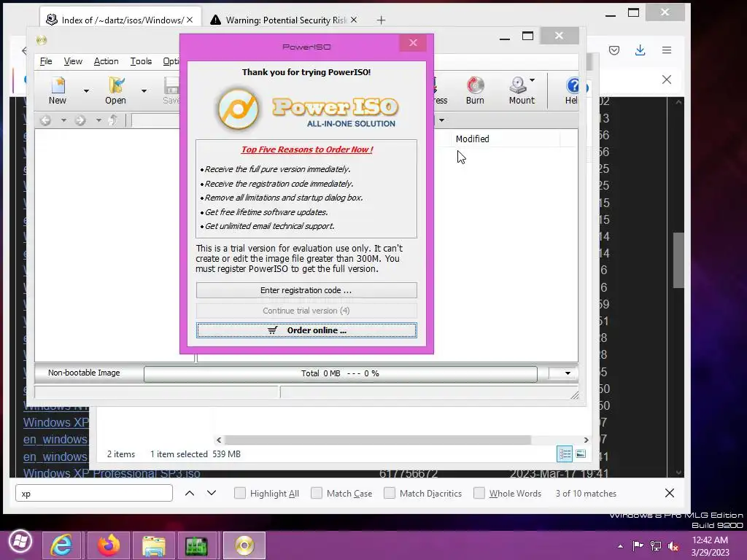This screenshot has height=560, width=747.
Task: Open the Forward history dropdown arrow
Action: pyautogui.click(x=98, y=120)
